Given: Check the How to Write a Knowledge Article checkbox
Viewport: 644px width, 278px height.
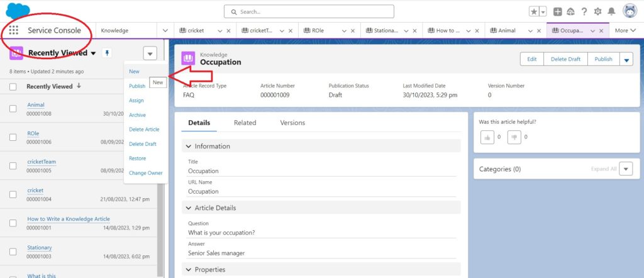Looking at the screenshot, I should tap(13, 223).
